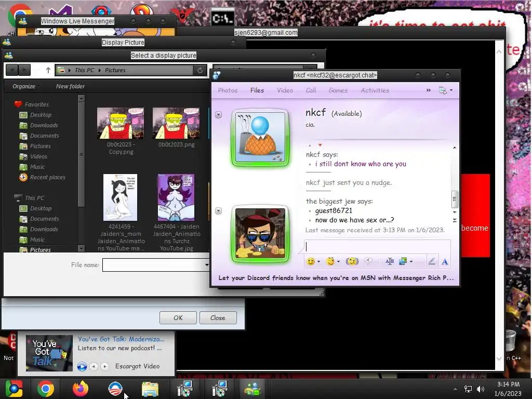Open the change font icon
The height and width of the screenshot is (399, 532).
click(x=390, y=261)
